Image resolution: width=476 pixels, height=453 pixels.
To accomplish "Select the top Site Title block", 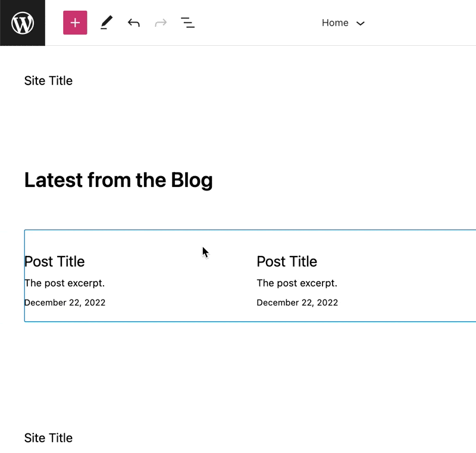I will [x=48, y=81].
